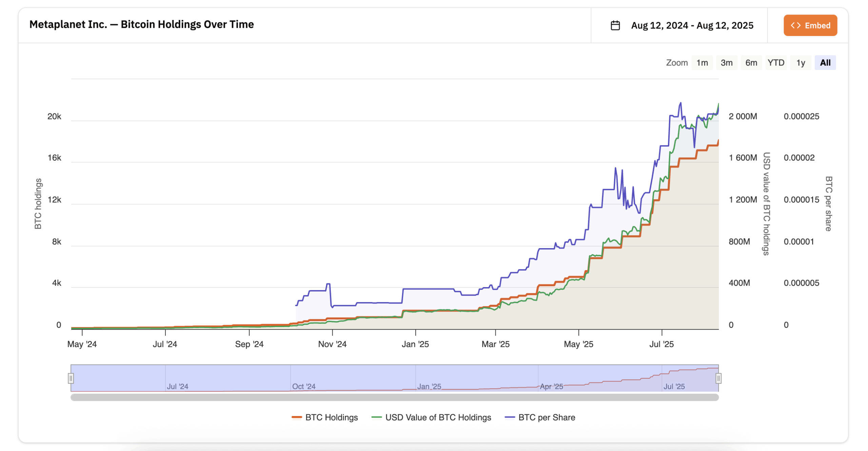The width and height of the screenshot is (868, 451).
Task: Click the May '25 x-axis label
Action: [x=578, y=344]
